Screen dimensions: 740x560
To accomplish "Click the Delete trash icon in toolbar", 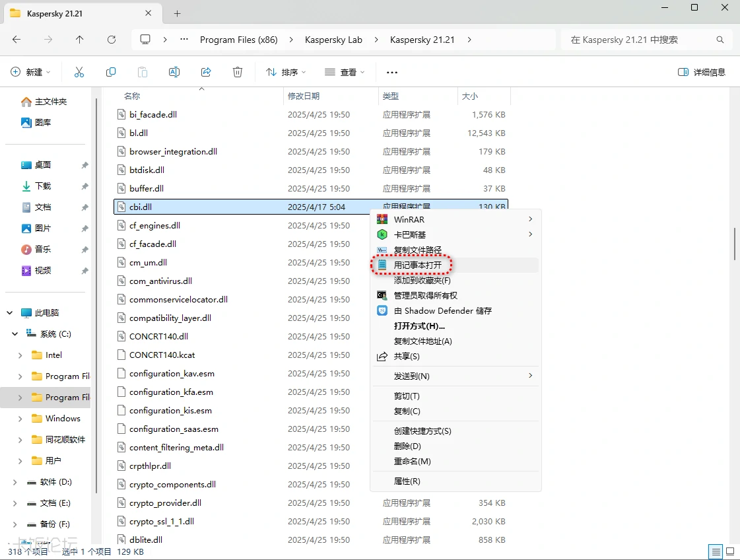I will coord(238,72).
